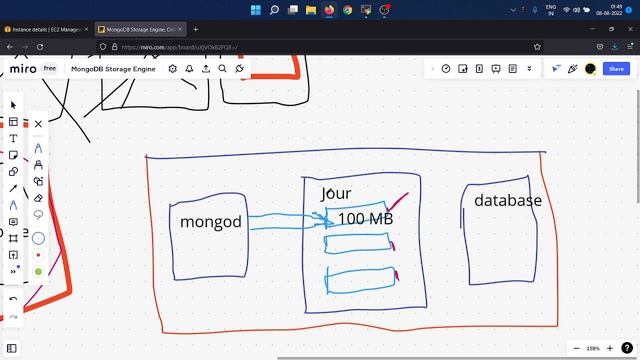This screenshot has width=640, height=360.
Task: Go back in browser history
Action: pos(10,47)
